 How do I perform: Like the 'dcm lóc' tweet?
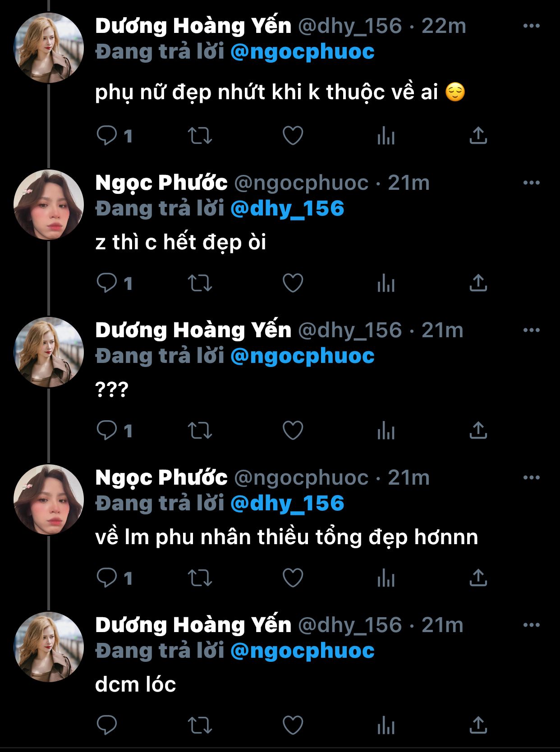point(293,725)
